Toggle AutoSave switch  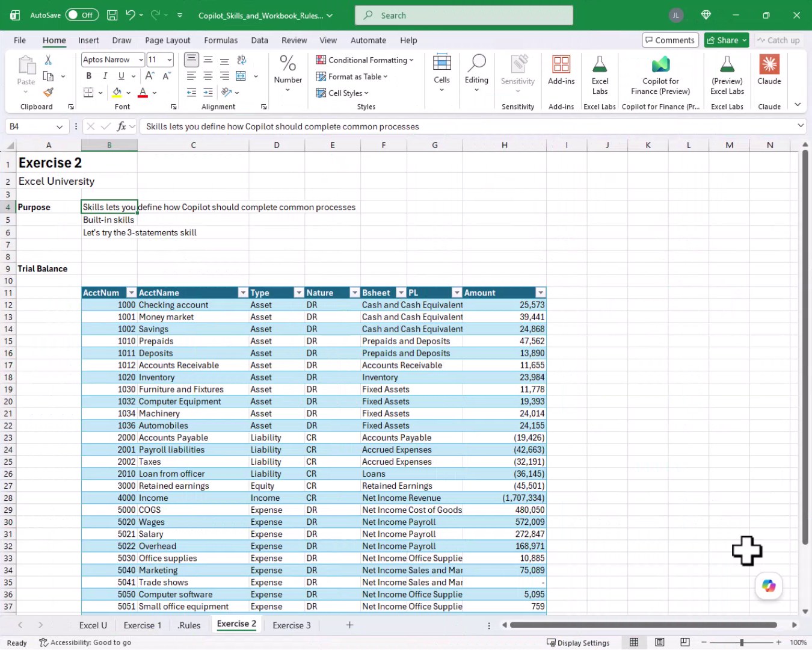82,15
